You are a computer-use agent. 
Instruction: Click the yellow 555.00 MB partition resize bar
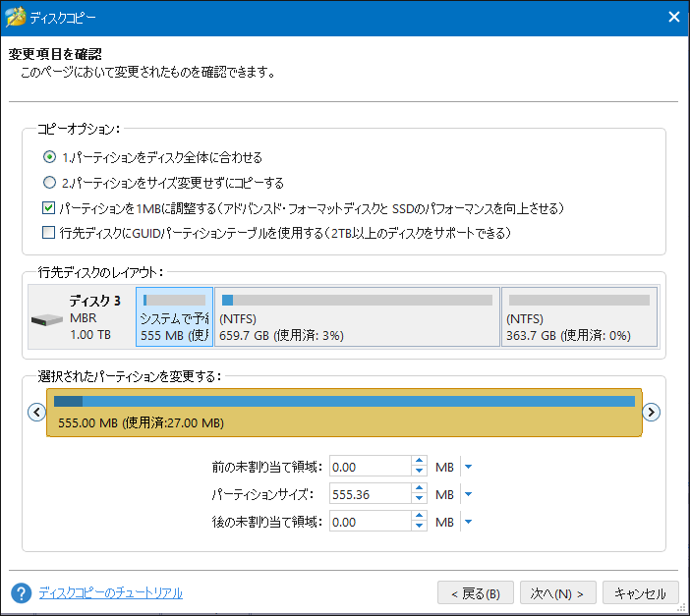(344, 413)
